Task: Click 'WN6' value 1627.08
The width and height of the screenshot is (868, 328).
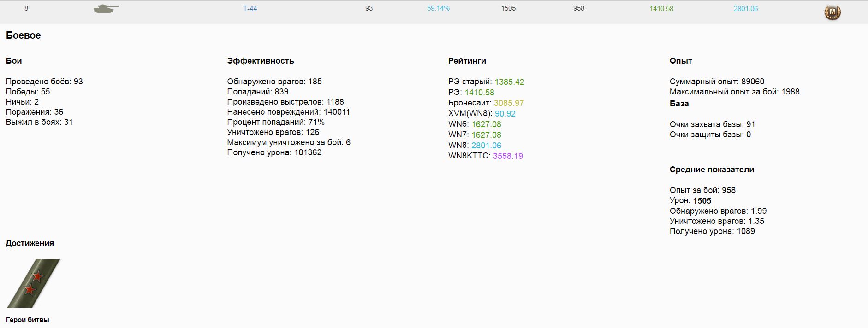Action: click(x=486, y=124)
